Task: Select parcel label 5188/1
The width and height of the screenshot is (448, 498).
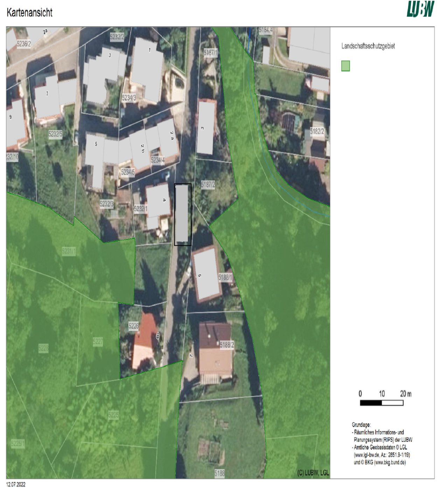Action: point(225,278)
